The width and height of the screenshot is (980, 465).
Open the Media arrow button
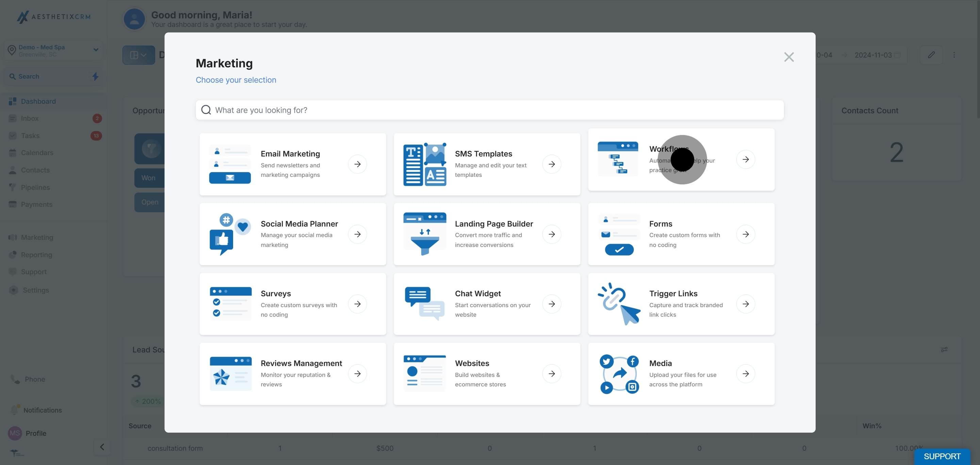(746, 374)
